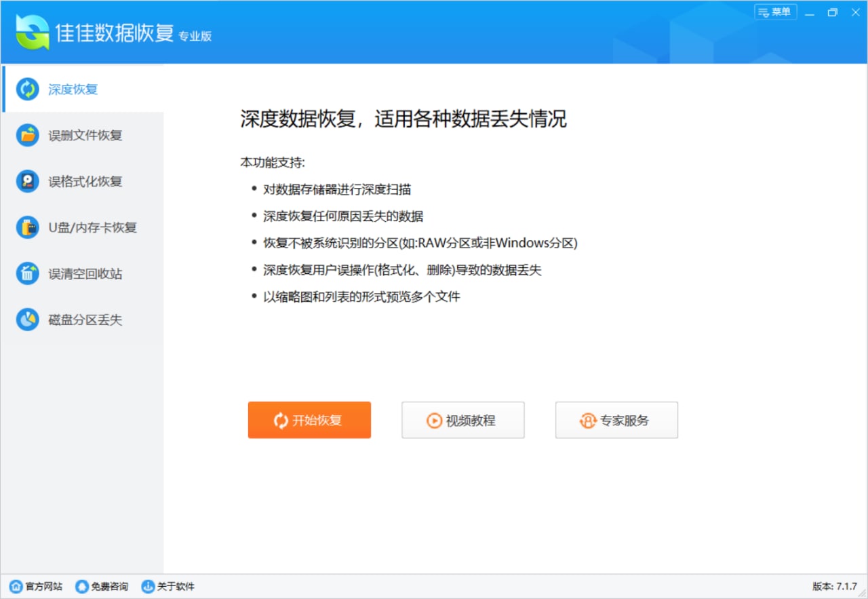Click bullet 以缩略图和列表的形式预览多个文件
The height and width of the screenshot is (599, 868).
(362, 296)
